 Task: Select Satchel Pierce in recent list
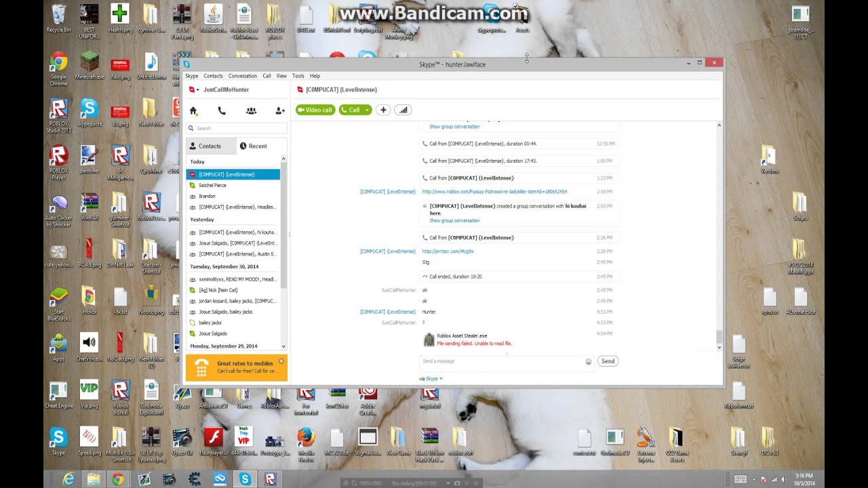pos(233,185)
